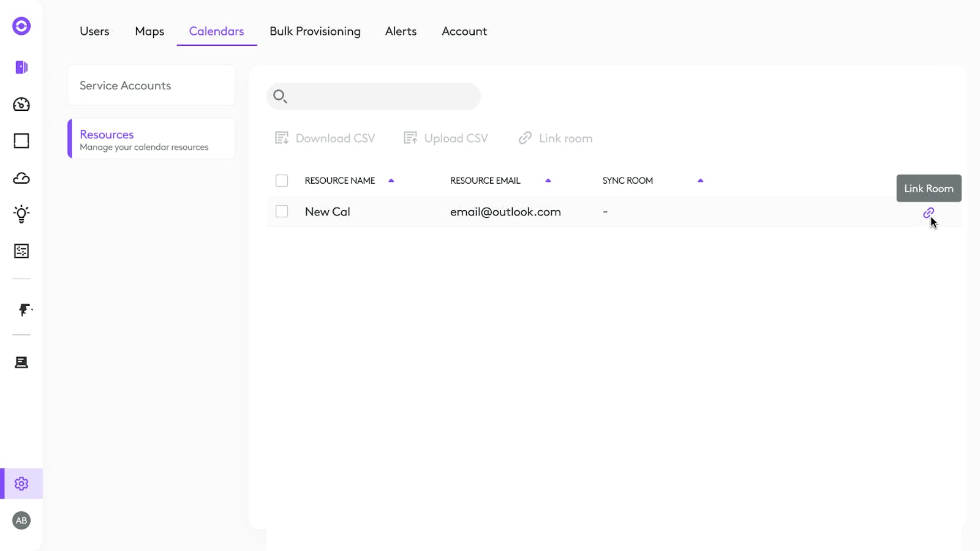Click the Download CSV button
980x551 pixels.
click(325, 138)
